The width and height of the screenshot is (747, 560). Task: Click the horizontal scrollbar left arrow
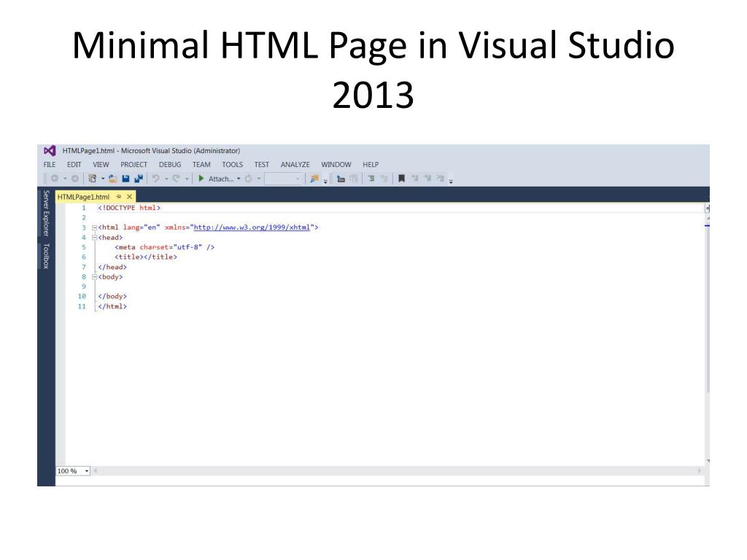coord(96,471)
